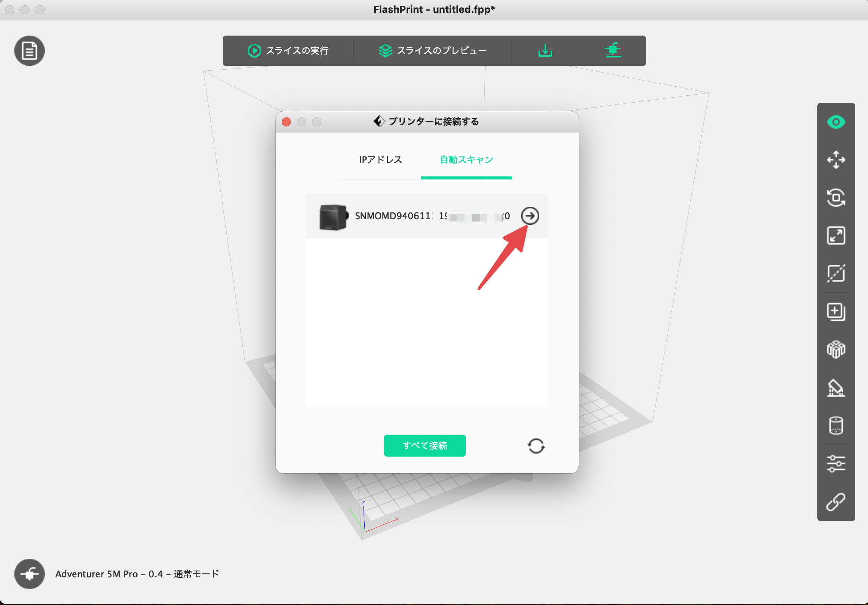
Task: Select the Move tool in sidebar
Action: (x=836, y=160)
